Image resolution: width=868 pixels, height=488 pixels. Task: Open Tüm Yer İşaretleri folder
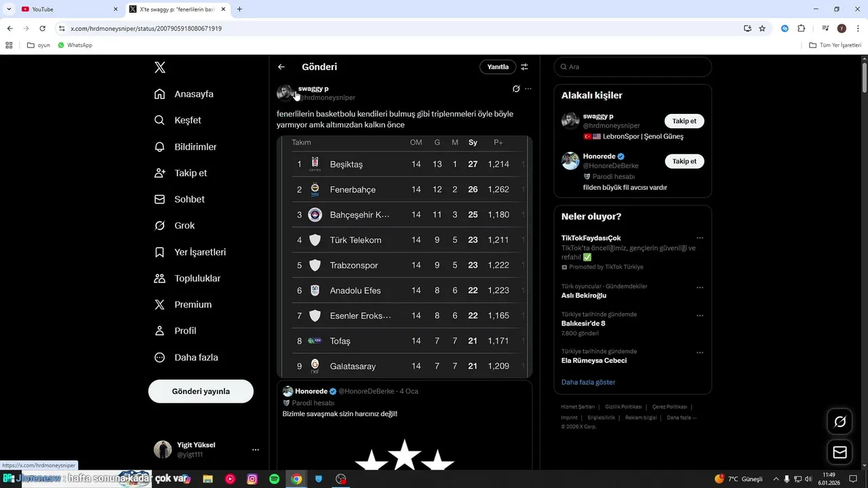click(x=835, y=45)
